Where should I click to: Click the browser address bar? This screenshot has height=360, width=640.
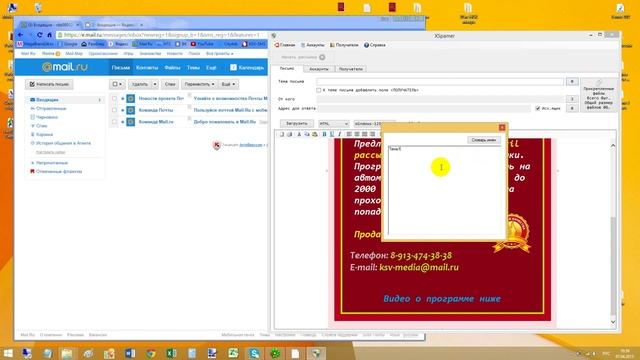tap(162, 35)
